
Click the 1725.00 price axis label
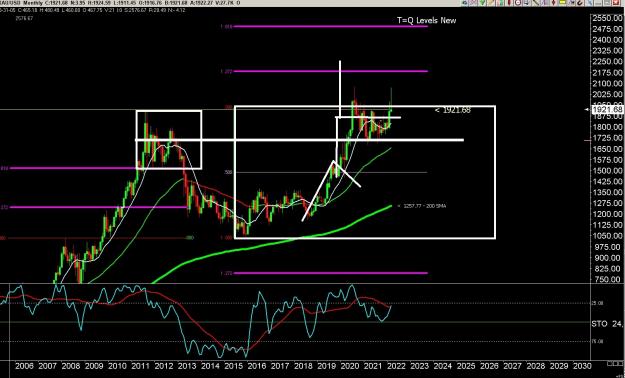(607, 138)
